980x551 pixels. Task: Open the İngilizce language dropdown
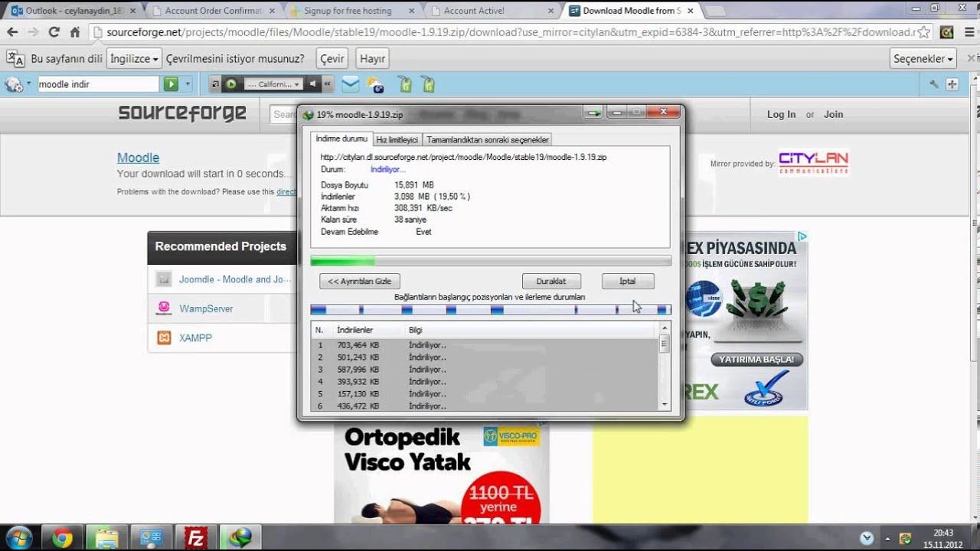pos(134,59)
